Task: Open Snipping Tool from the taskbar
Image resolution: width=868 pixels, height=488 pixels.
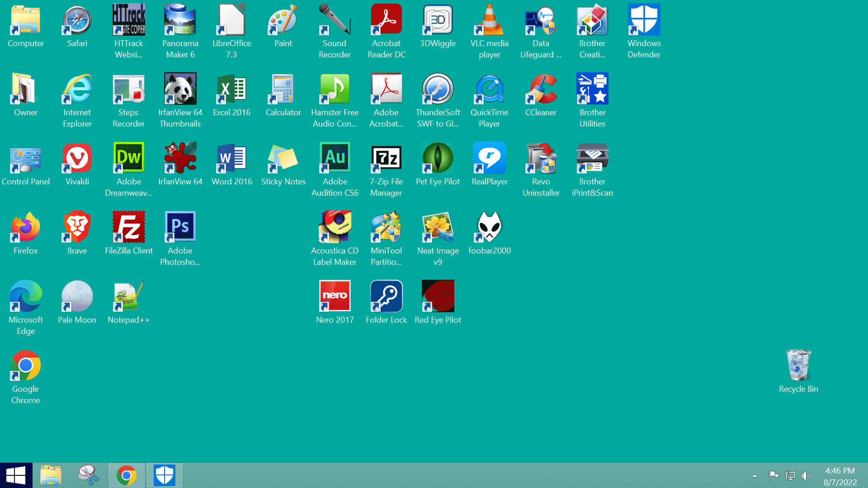Action: click(89, 475)
